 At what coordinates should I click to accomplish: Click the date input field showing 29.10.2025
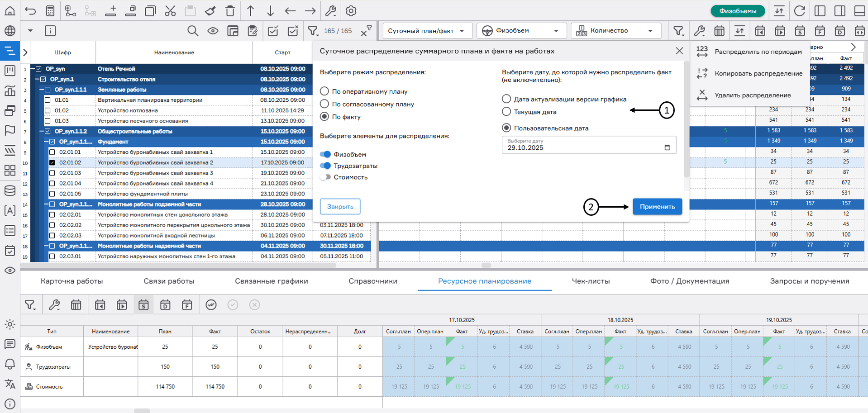tap(584, 145)
